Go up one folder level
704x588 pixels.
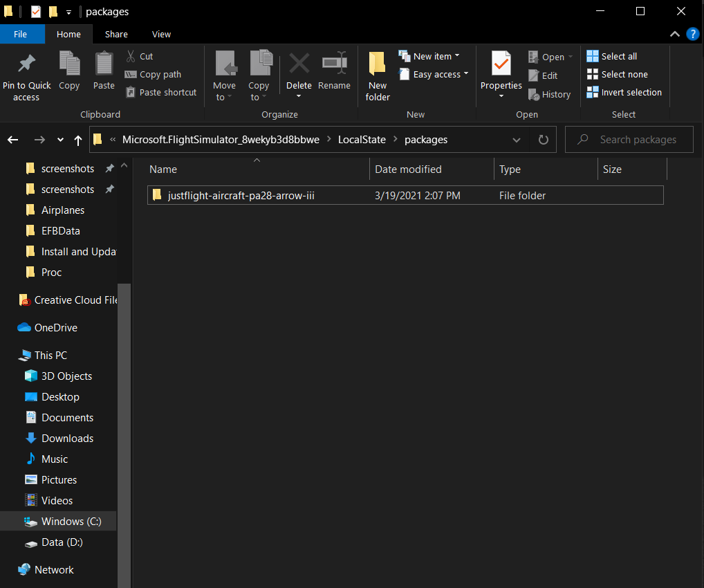click(x=77, y=140)
